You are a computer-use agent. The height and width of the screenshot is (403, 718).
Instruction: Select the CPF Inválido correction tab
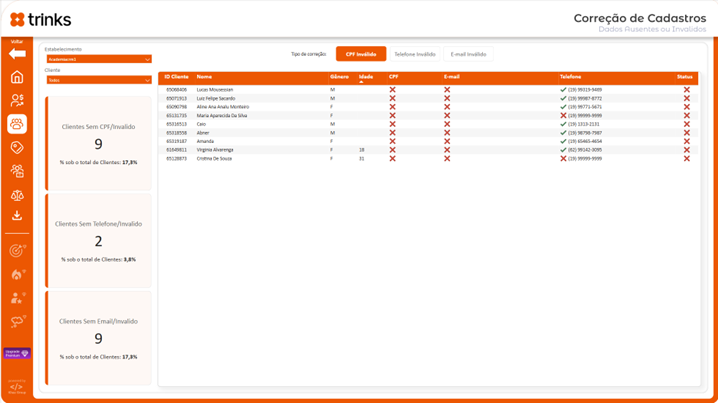tap(361, 54)
